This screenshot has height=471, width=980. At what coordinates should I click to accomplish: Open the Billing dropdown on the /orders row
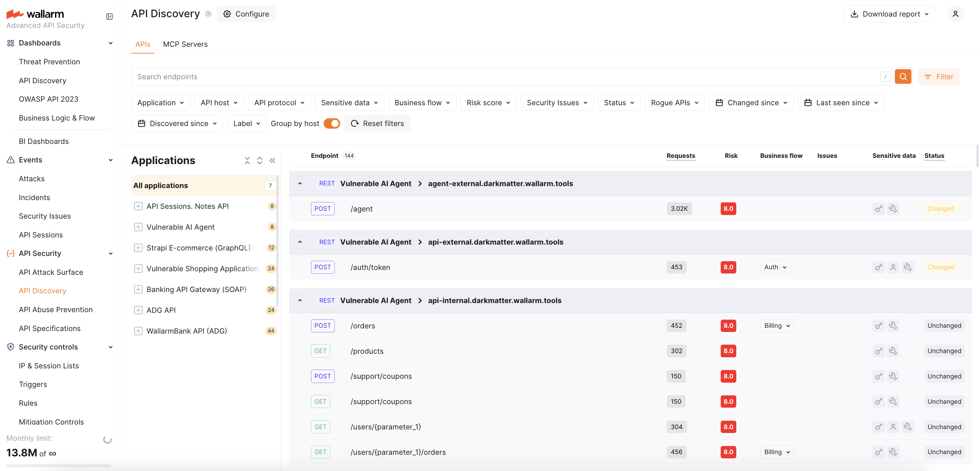pos(777,326)
